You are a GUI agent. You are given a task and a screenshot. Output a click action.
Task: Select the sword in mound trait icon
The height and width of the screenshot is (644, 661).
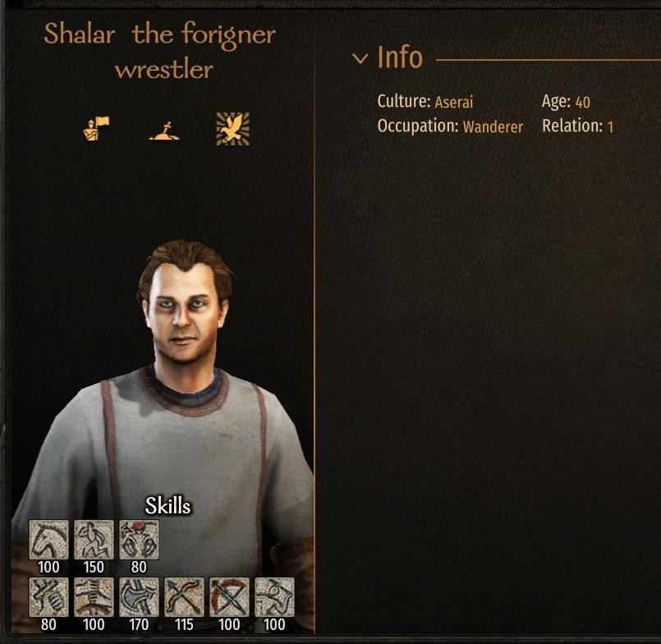164,131
